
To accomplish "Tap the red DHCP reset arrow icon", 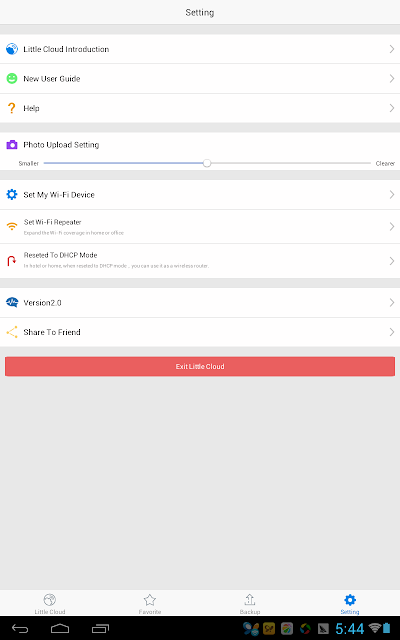I will pos(11,260).
